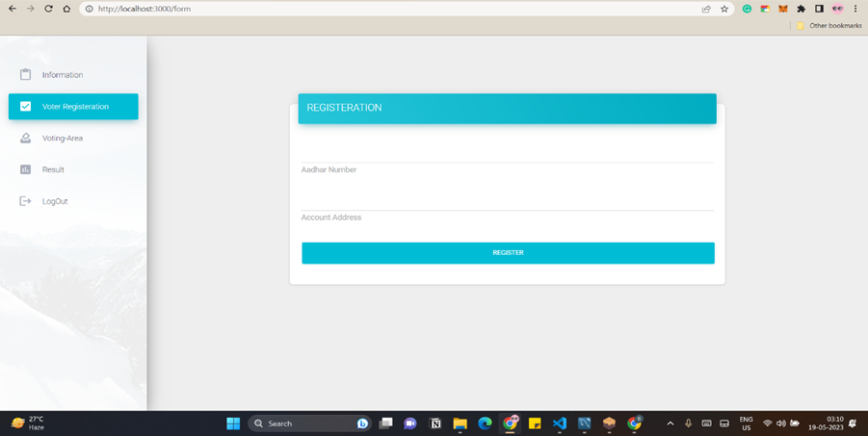Open Task View on the taskbar
Viewport: 868px width, 436px height.
385,423
